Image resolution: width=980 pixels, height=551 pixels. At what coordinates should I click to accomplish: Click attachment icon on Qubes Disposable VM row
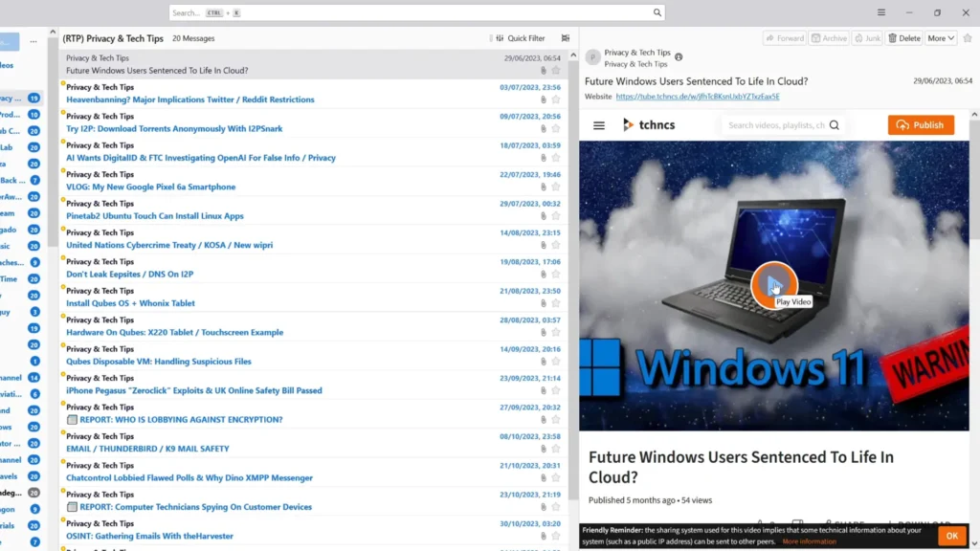544,361
